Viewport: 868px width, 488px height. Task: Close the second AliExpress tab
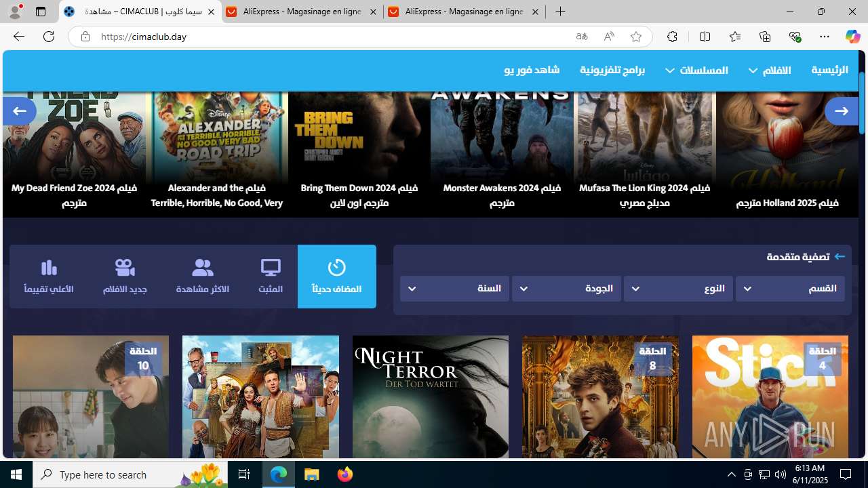535,12
